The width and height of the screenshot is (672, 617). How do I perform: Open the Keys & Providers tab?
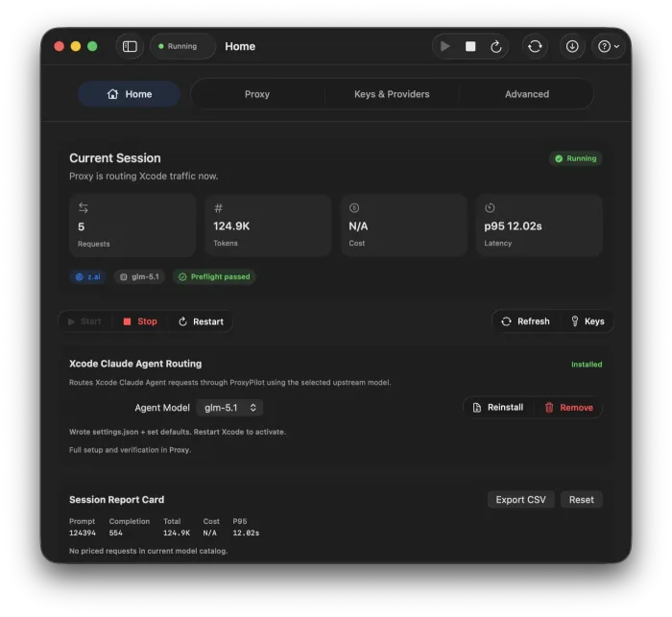tap(392, 94)
